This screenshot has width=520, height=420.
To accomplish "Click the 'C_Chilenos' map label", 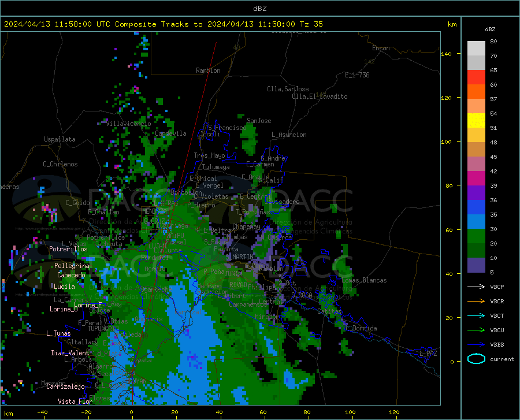I will click(60, 164).
